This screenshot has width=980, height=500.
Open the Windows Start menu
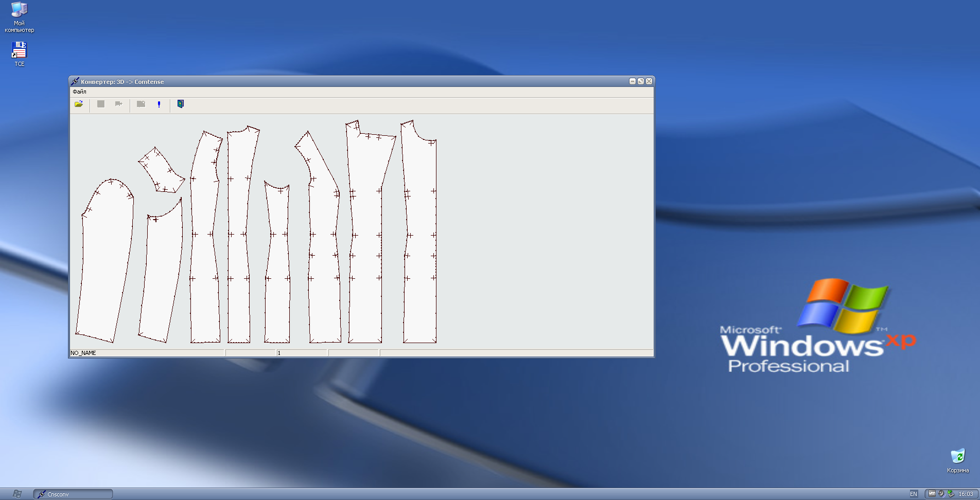pyautogui.click(x=16, y=494)
